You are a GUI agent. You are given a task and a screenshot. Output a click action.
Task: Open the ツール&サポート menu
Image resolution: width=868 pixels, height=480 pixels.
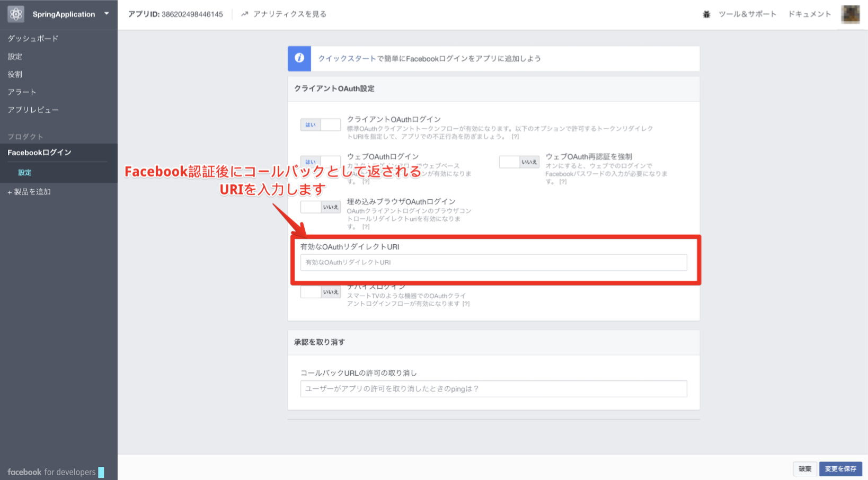click(x=747, y=14)
